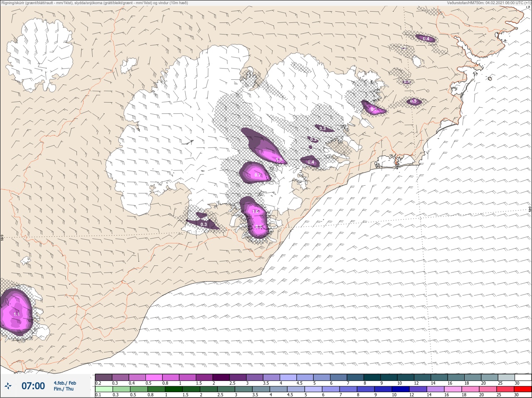Select the light lavender 4 swatch in top legend row
The image size is (532, 398).
point(288,377)
